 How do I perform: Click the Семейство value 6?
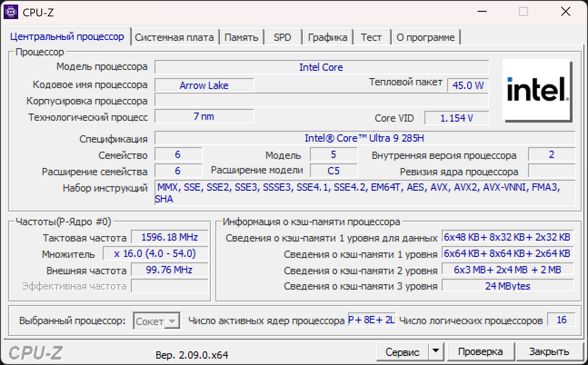178,154
